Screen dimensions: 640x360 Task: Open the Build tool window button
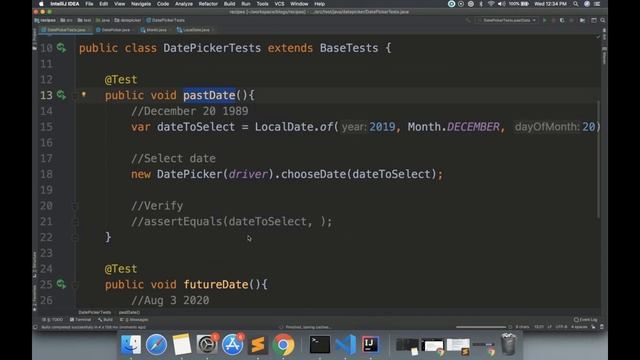(105, 320)
